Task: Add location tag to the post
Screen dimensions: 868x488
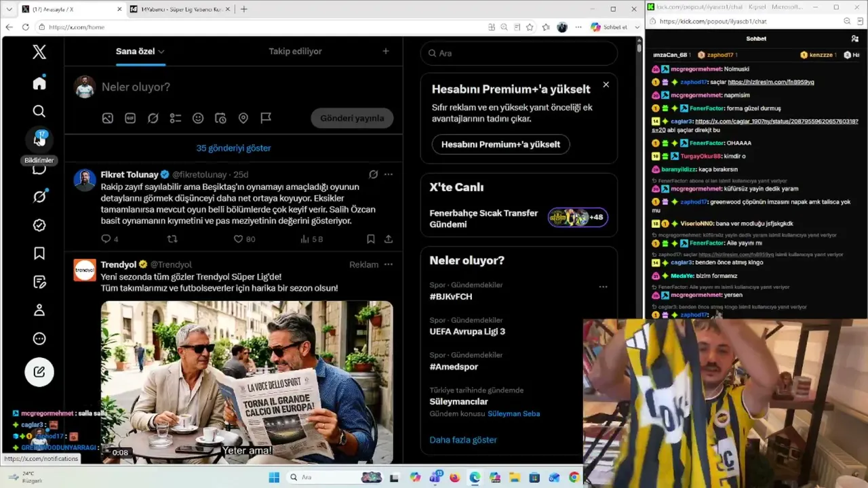Action: [x=243, y=118]
